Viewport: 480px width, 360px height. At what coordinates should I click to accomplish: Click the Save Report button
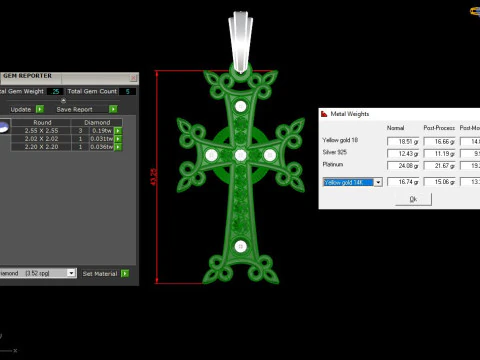click(x=74, y=109)
